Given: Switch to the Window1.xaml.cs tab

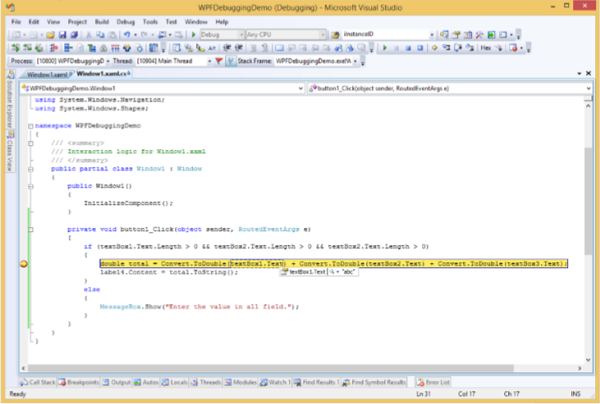Looking at the screenshot, I should tap(101, 75).
